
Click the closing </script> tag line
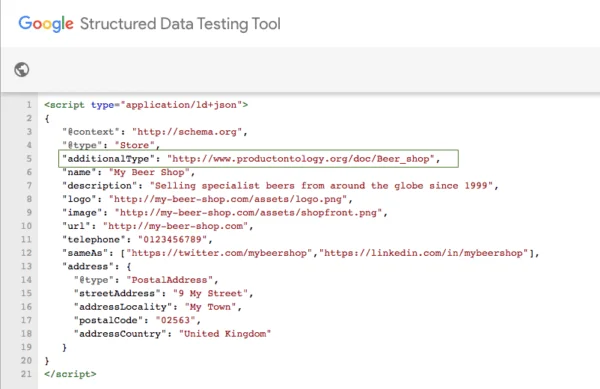70,374
